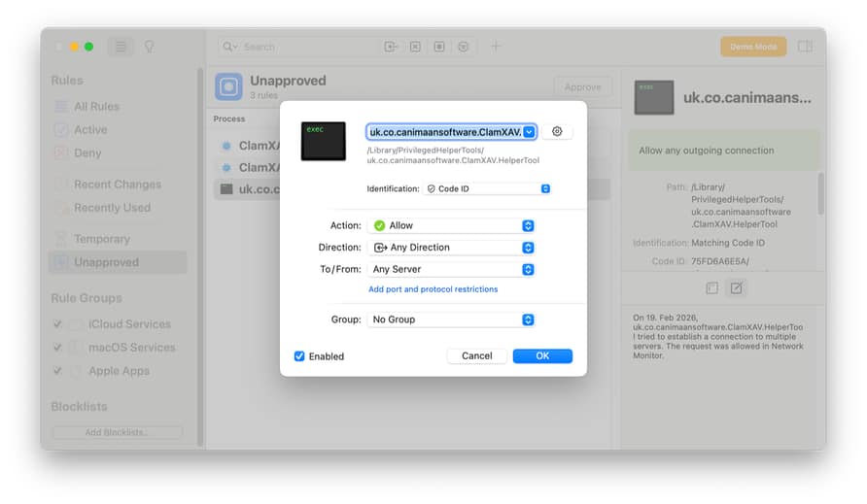Click the inspector notes view icon
The image size is (867, 504).
click(712, 287)
